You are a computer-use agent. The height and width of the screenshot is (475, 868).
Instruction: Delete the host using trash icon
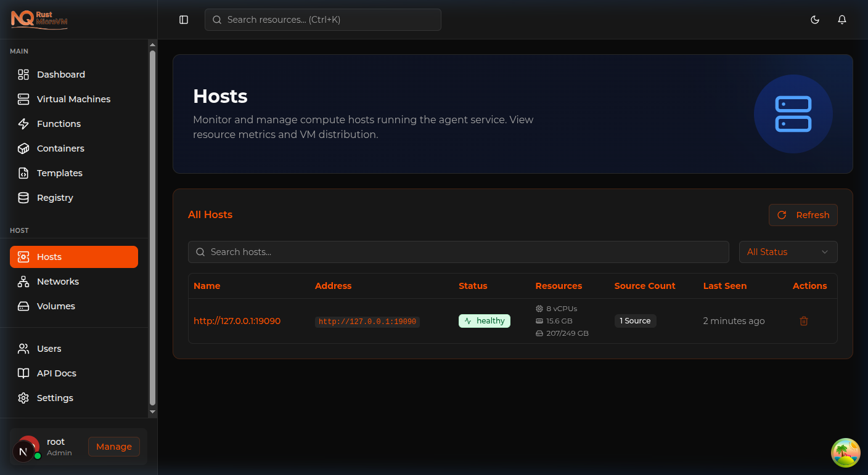point(804,321)
